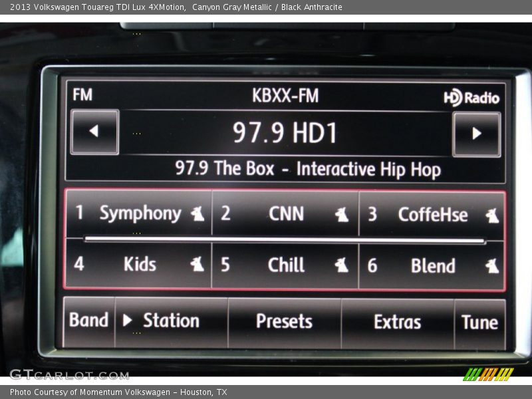Screen dimensions: 532x399
Task: Tap '97.9 The Box - Interactive Hip Hop' text
Action: (x=308, y=169)
